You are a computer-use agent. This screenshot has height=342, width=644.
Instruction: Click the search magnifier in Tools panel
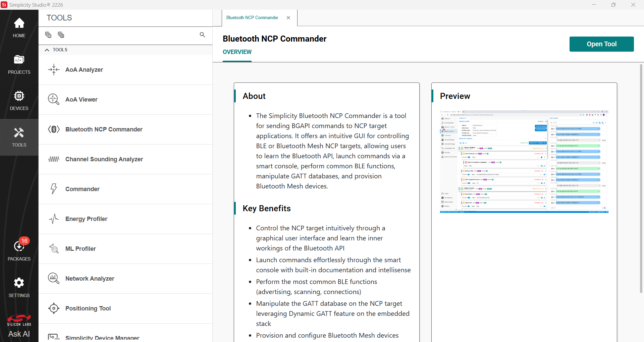click(202, 35)
